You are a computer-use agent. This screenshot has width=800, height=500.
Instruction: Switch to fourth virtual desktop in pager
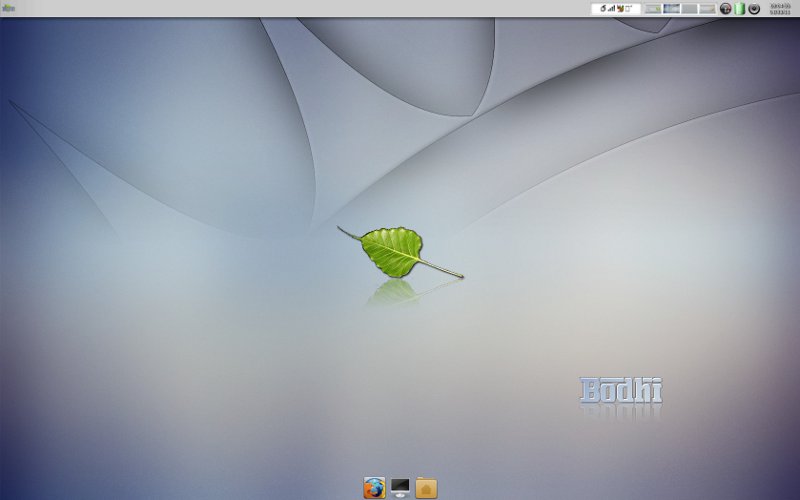(x=707, y=9)
